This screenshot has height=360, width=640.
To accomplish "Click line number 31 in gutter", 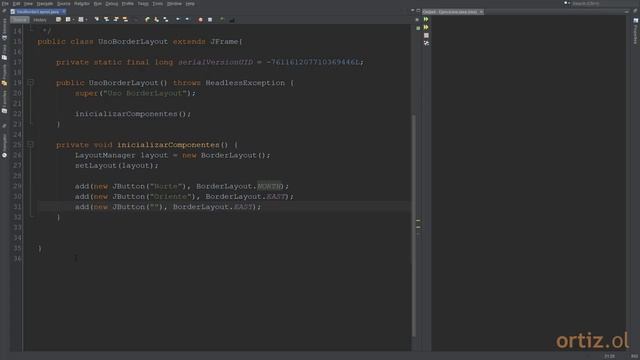I will pyautogui.click(x=17, y=207).
